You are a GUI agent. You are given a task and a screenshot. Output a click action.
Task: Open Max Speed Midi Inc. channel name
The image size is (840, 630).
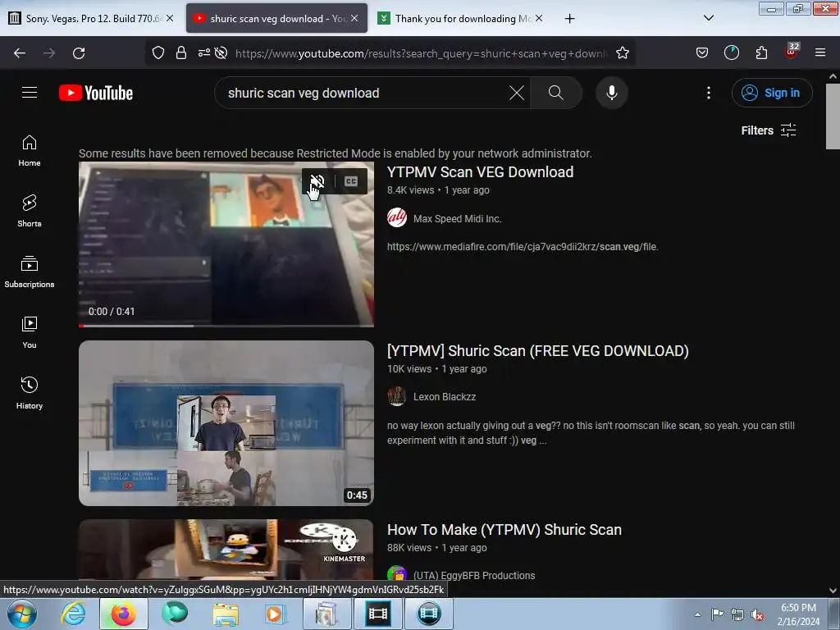(x=457, y=218)
